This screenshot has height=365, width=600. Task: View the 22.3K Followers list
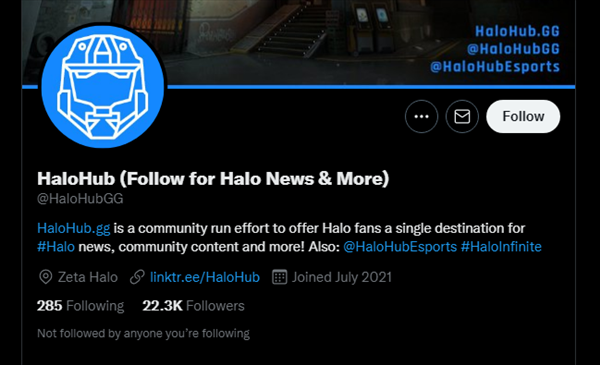click(193, 306)
